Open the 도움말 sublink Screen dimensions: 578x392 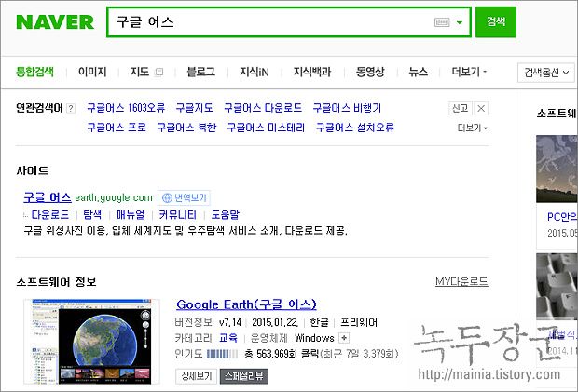pos(226,214)
